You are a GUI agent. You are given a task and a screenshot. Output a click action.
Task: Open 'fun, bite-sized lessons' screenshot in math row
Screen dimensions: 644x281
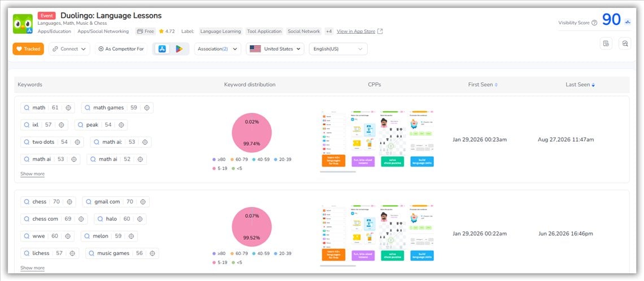click(x=363, y=138)
